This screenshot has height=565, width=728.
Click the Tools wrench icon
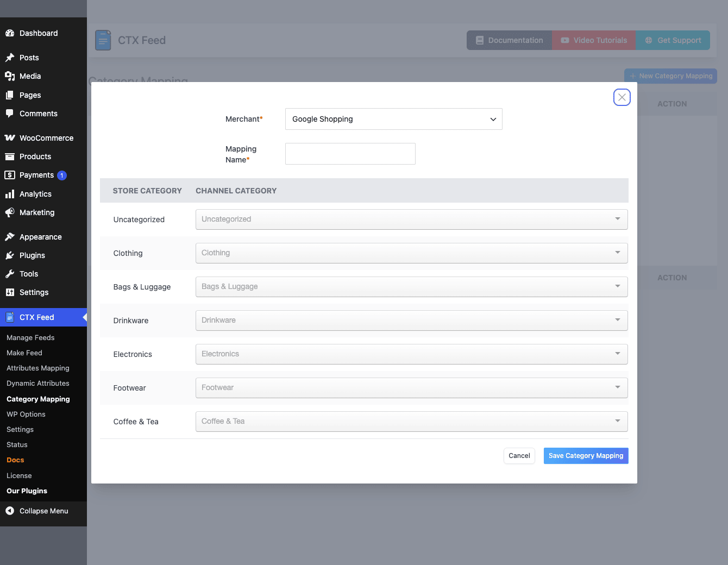click(10, 274)
